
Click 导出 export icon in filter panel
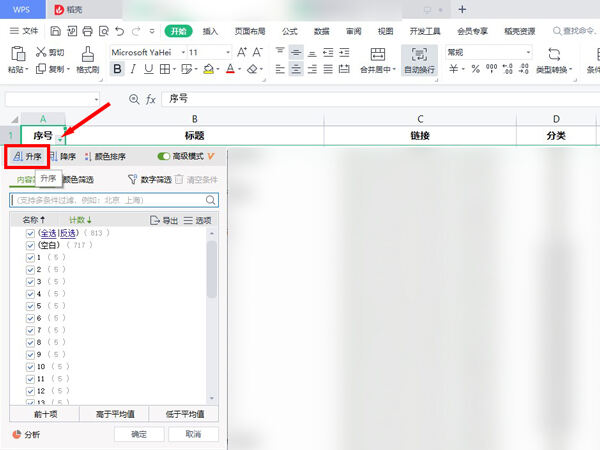point(163,220)
